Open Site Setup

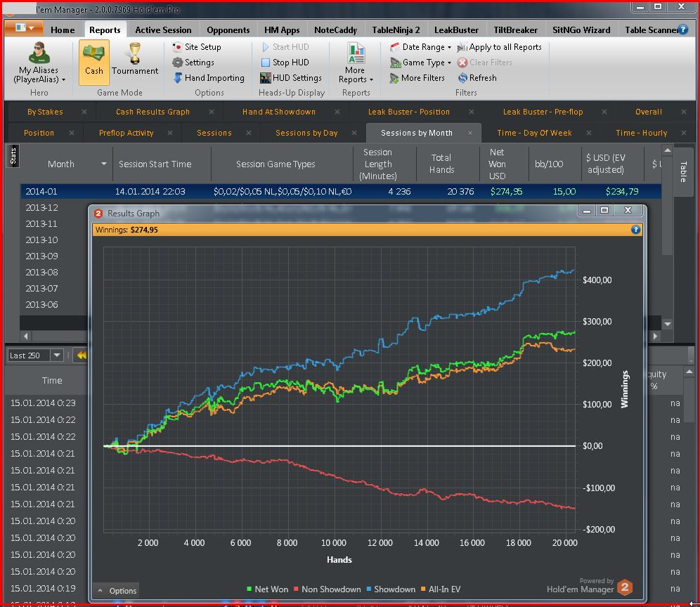(197, 47)
